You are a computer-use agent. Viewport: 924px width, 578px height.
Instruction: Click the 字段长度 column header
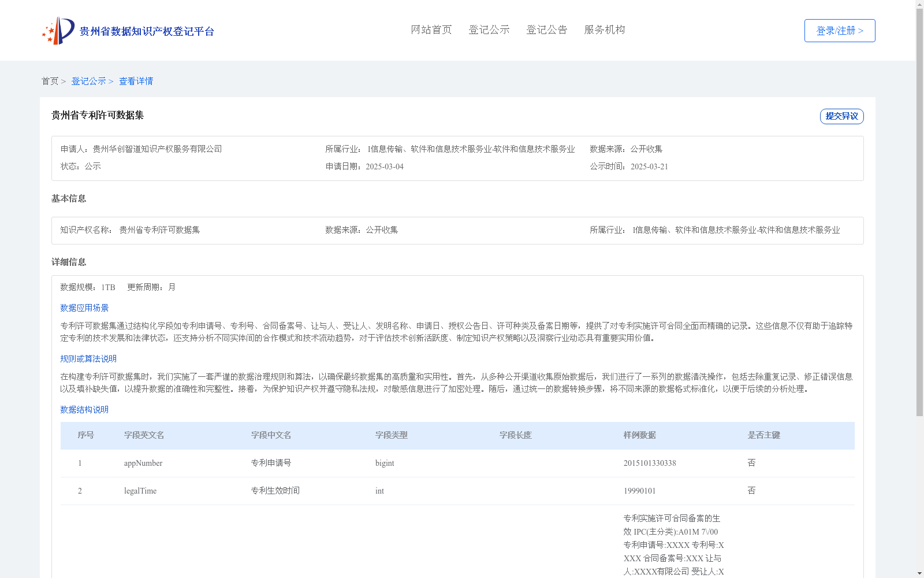[516, 435]
